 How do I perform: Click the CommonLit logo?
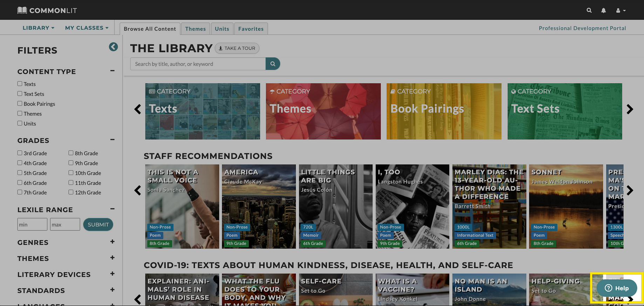47,10
